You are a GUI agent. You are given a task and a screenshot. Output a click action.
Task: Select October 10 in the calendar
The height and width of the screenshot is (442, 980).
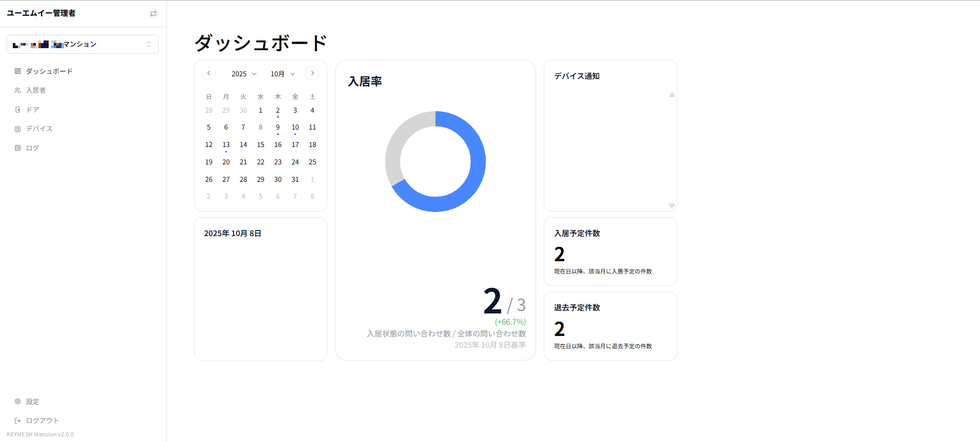pos(295,128)
